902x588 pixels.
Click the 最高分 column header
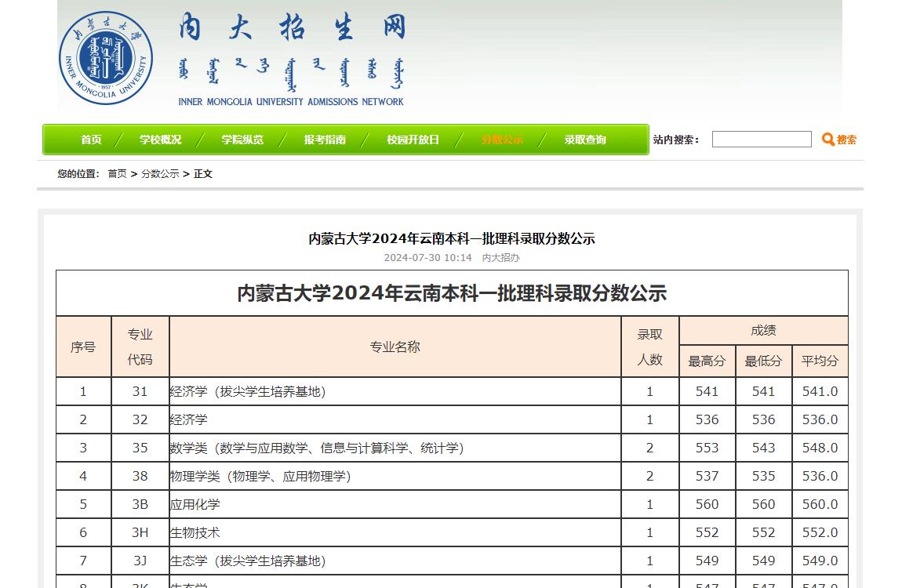coord(707,361)
